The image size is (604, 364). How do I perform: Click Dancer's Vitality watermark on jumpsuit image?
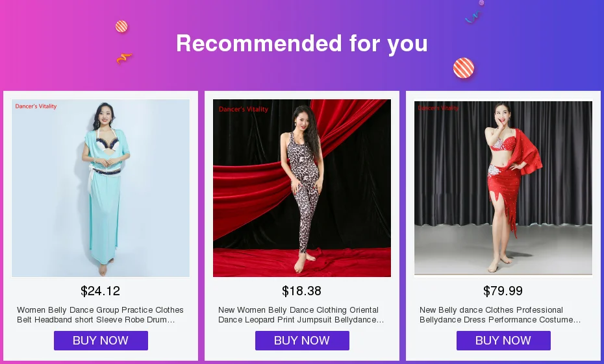point(244,109)
